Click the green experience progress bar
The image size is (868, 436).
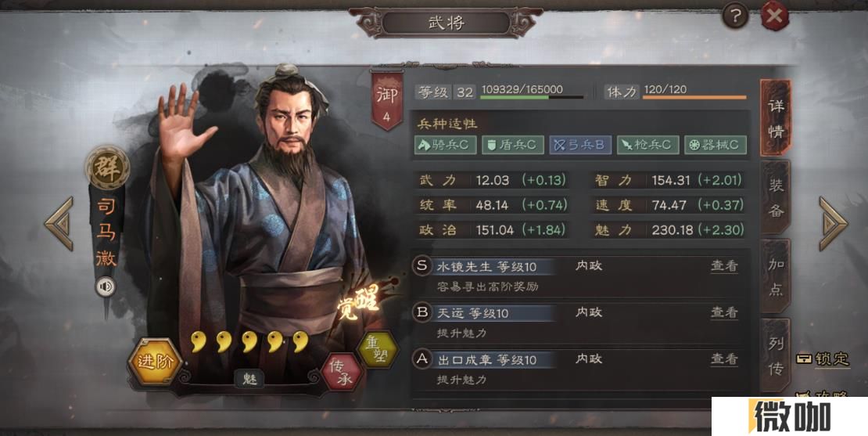[532, 98]
